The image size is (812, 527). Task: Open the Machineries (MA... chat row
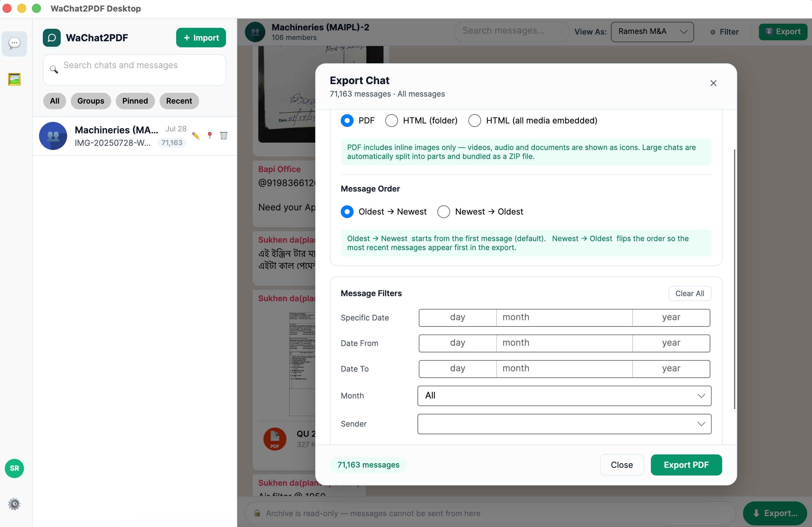[134, 136]
